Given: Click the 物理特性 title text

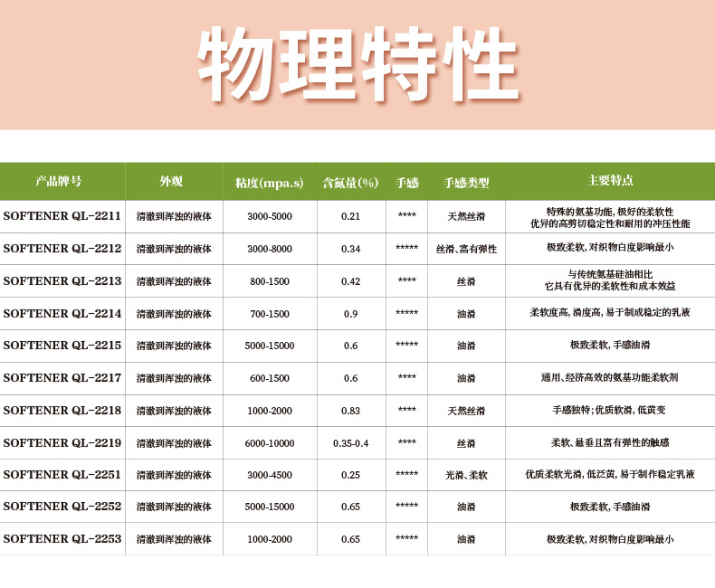Looking at the screenshot, I should tap(358, 64).
